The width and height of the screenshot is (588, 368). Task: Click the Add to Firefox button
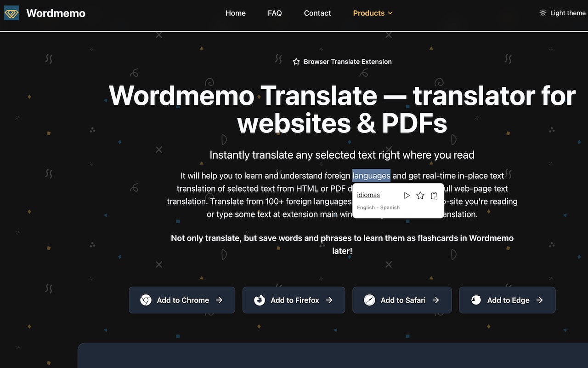294,300
